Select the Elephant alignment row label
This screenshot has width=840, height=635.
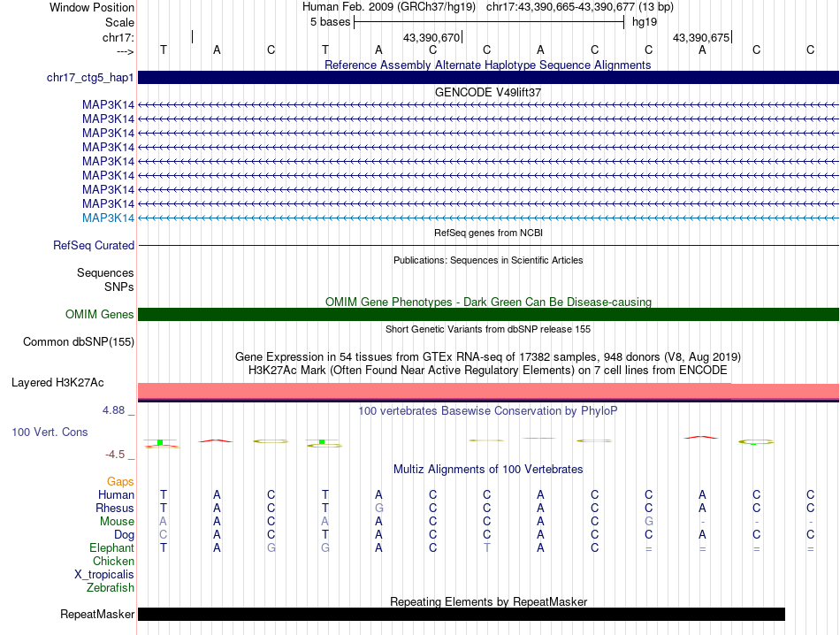click(x=111, y=547)
